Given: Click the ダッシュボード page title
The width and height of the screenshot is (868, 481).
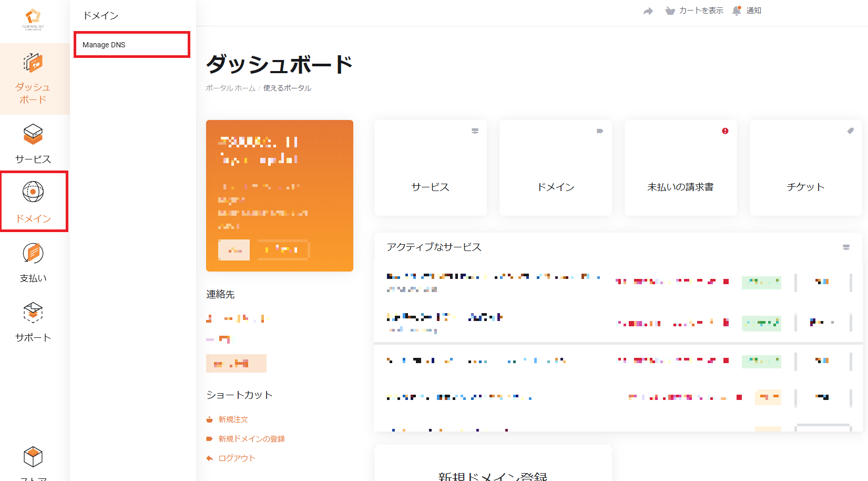Looking at the screenshot, I should click(x=279, y=64).
